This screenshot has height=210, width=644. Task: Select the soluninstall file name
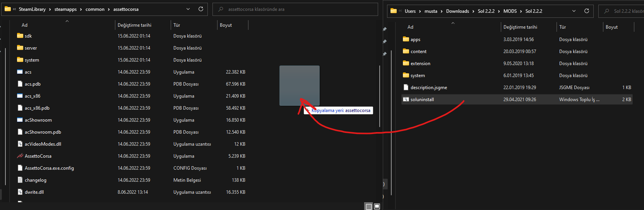pyautogui.click(x=422, y=100)
